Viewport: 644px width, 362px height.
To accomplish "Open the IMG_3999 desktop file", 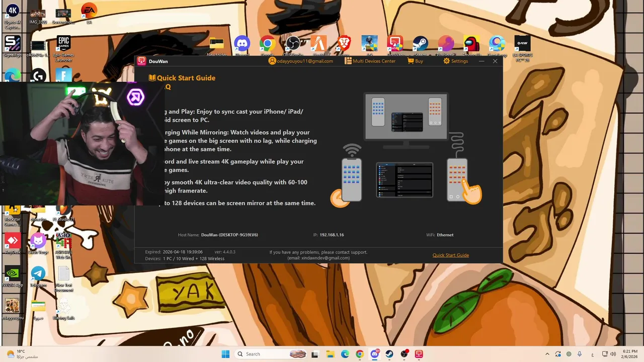I will [38, 15].
